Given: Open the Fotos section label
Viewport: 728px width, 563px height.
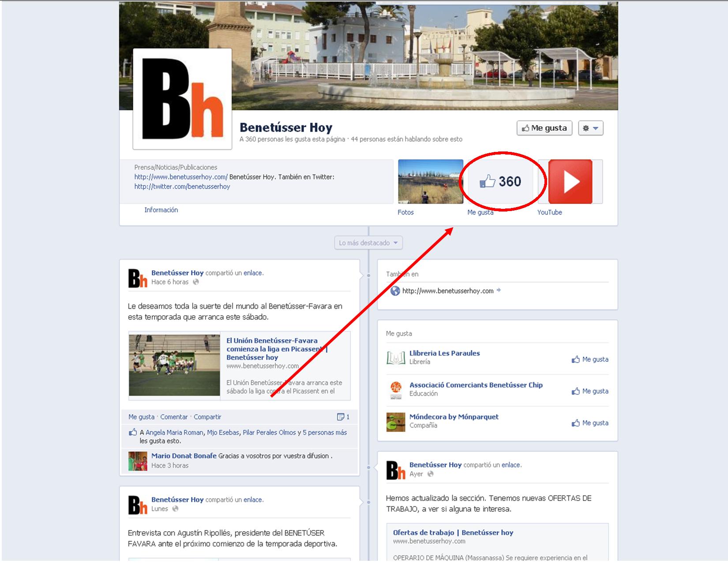Looking at the screenshot, I should coord(405,212).
